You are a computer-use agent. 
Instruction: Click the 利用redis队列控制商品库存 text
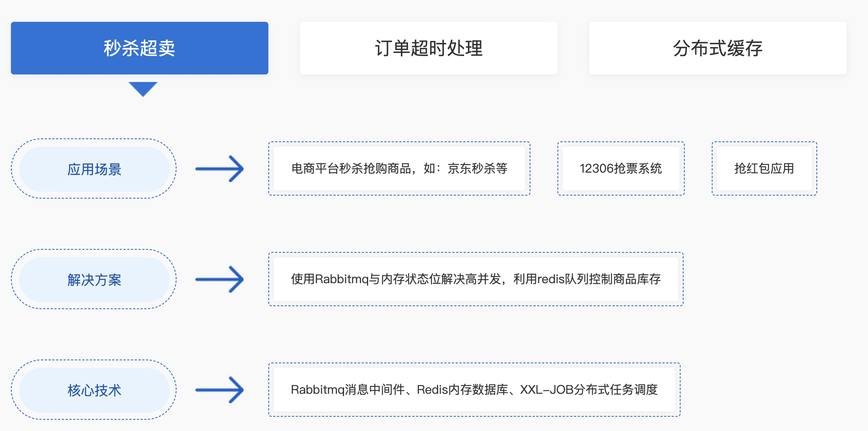[x=587, y=279]
